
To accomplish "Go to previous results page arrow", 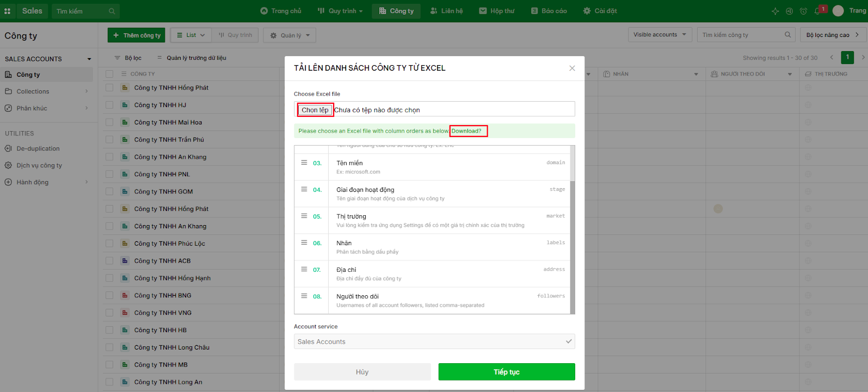I will 832,58.
